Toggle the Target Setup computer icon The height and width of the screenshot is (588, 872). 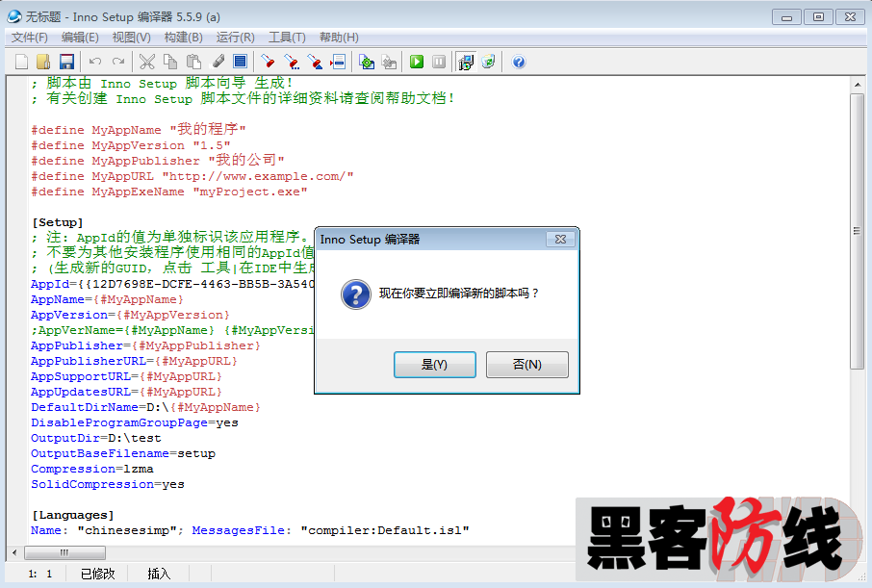point(466,62)
